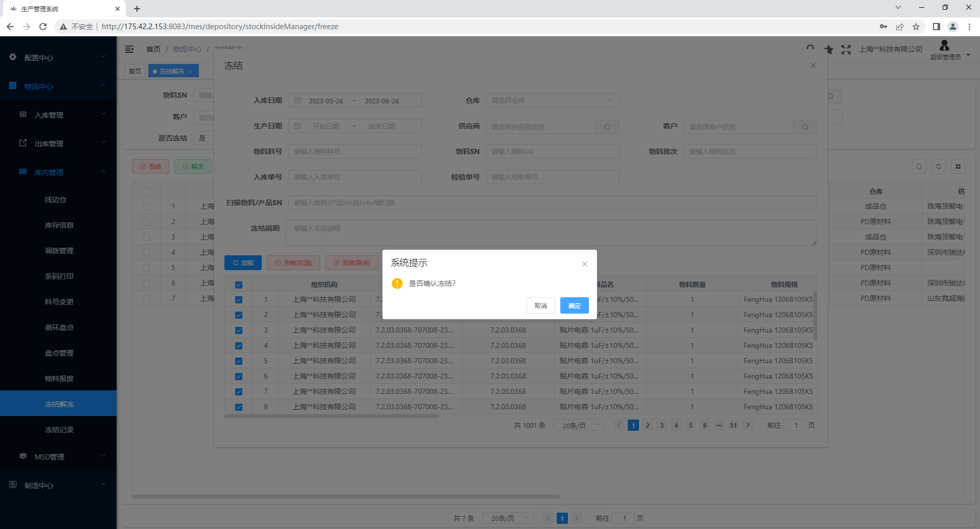The width and height of the screenshot is (980, 529).
Task: Expand MSD管理 submenu
Action: (58, 456)
